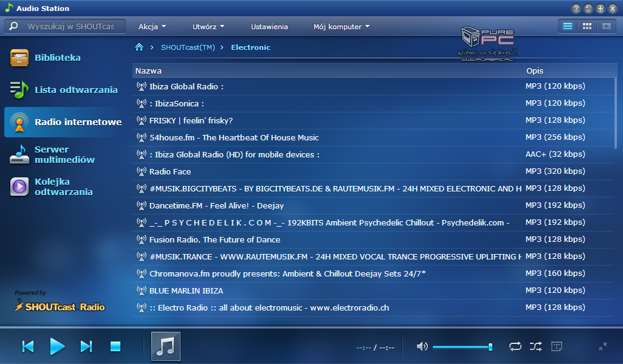Screen dimensions: 623x364
Task: Switch to cover flow player view
Action: (607, 26)
